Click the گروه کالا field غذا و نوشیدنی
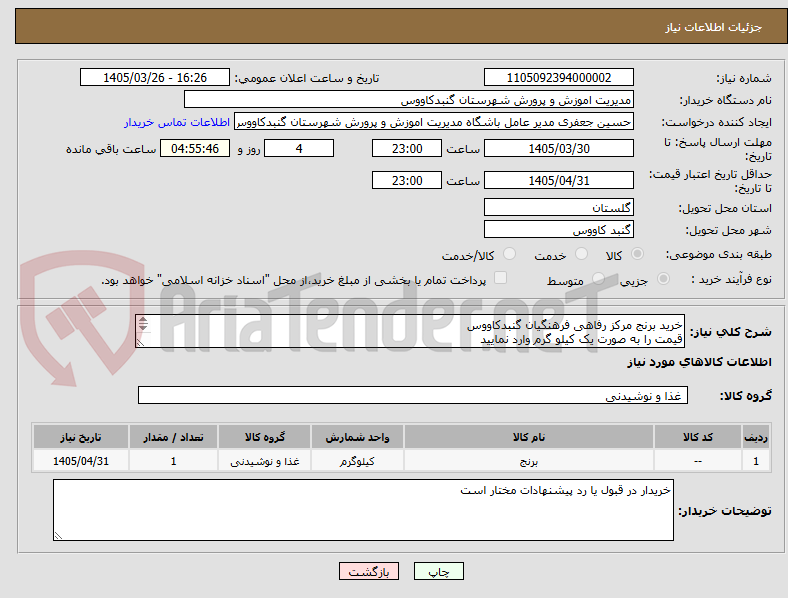 [x=413, y=395]
